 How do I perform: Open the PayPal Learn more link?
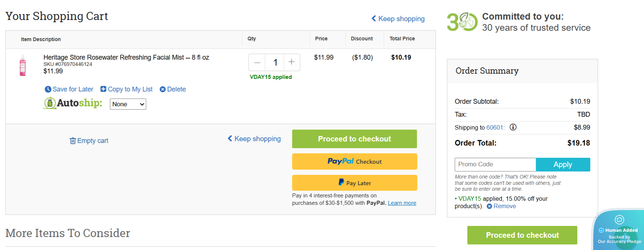tap(402, 203)
